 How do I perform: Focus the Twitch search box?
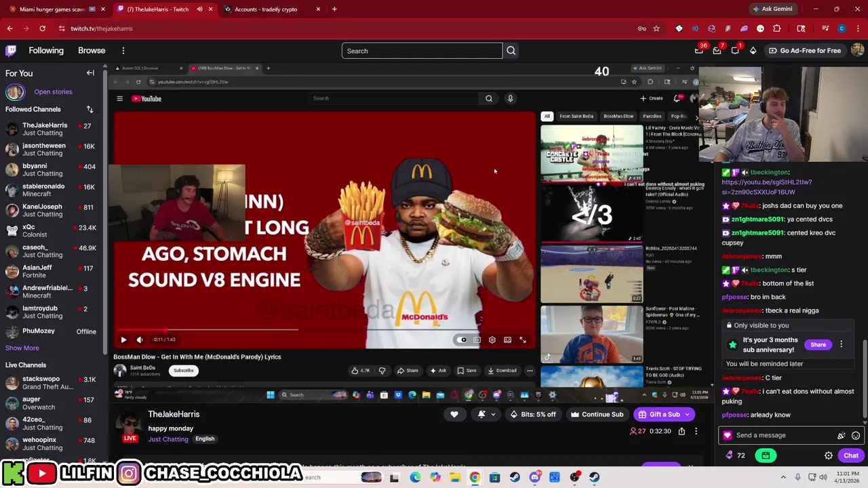click(x=422, y=51)
